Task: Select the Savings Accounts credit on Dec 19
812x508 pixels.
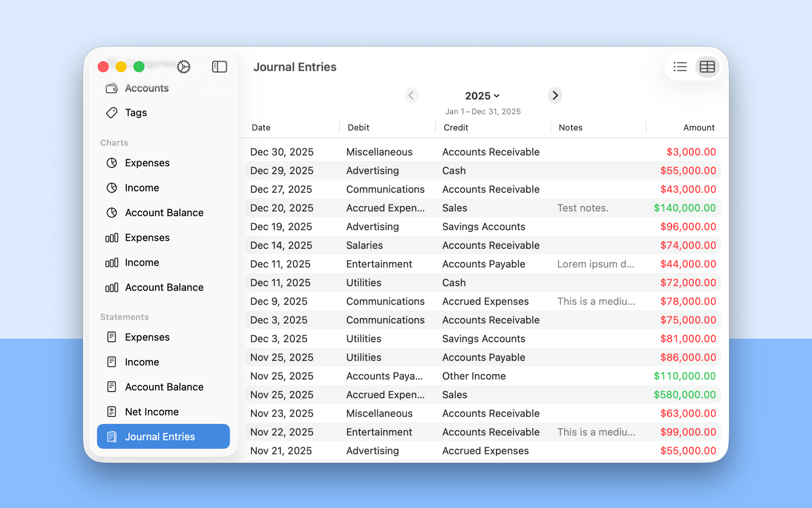Action: (x=484, y=227)
